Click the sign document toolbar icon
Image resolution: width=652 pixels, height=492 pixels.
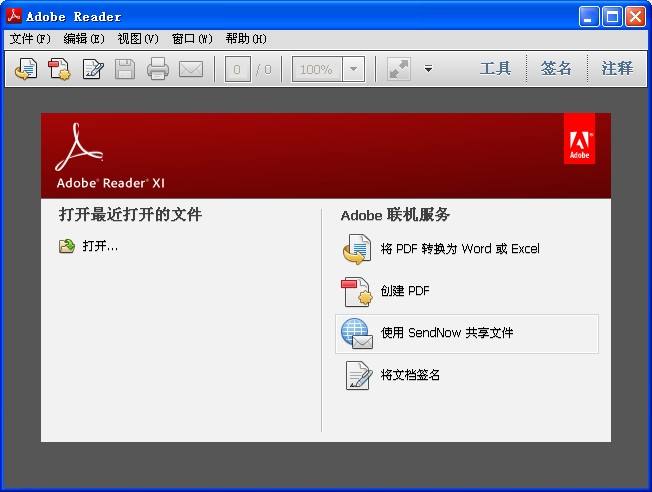coord(93,69)
